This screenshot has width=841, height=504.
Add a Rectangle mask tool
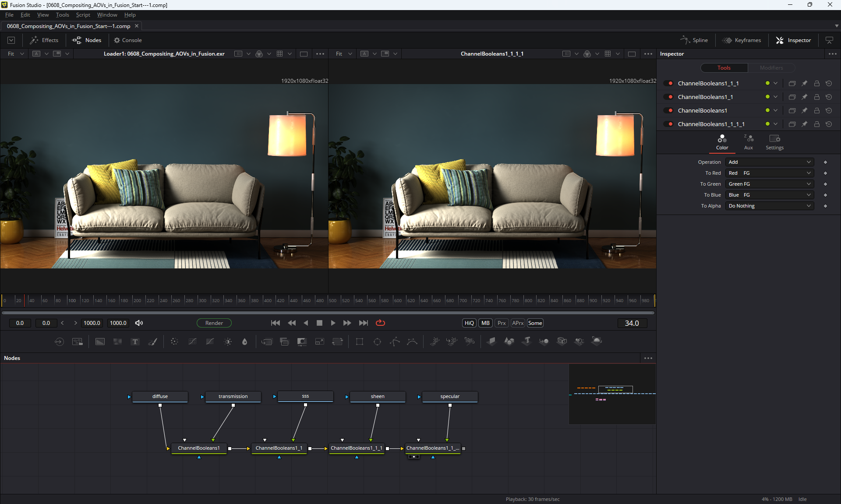pyautogui.click(x=360, y=342)
